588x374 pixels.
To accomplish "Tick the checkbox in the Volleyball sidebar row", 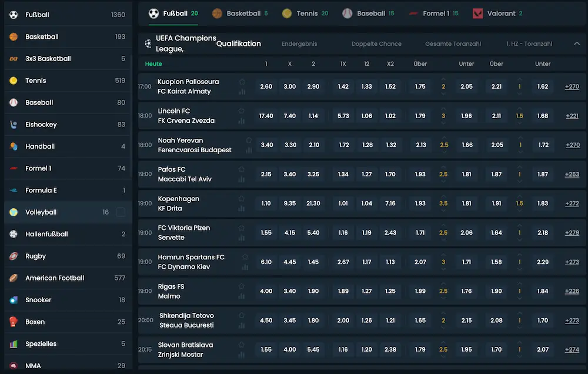I will (121, 212).
